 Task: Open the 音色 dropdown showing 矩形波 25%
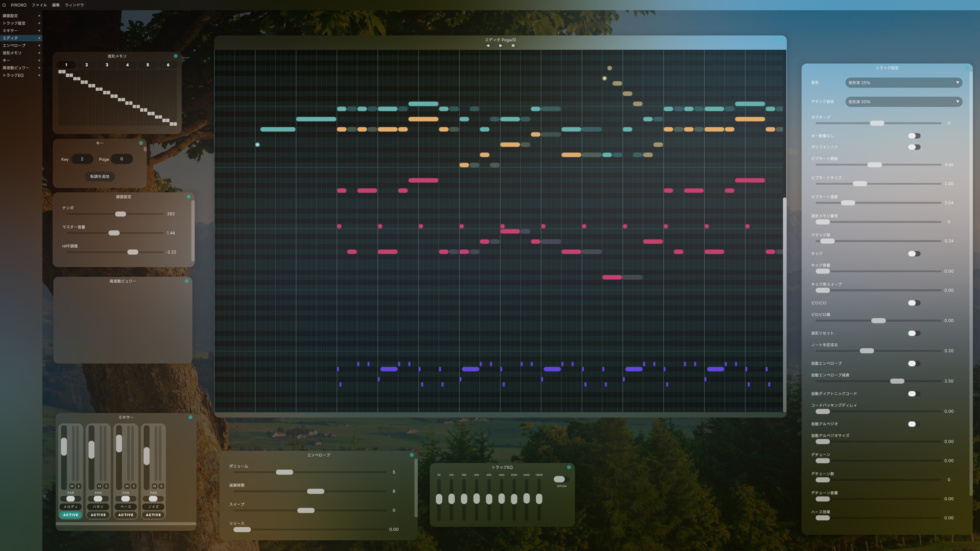coord(903,82)
